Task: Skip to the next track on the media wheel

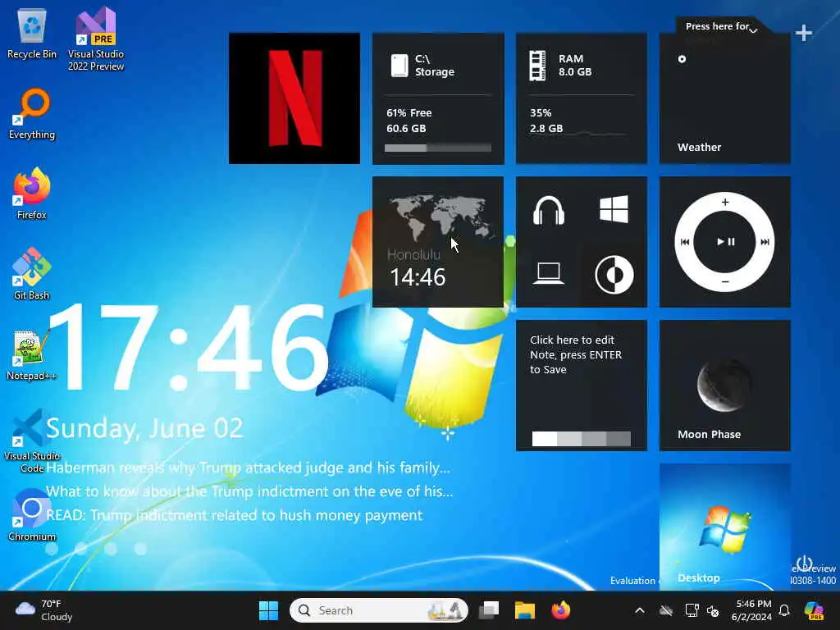Action: [x=765, y=242]
